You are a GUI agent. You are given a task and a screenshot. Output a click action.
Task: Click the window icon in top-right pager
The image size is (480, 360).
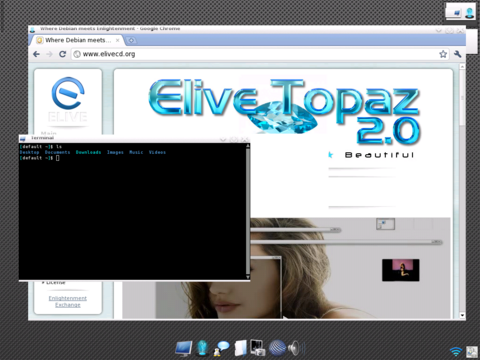[456, 13]
